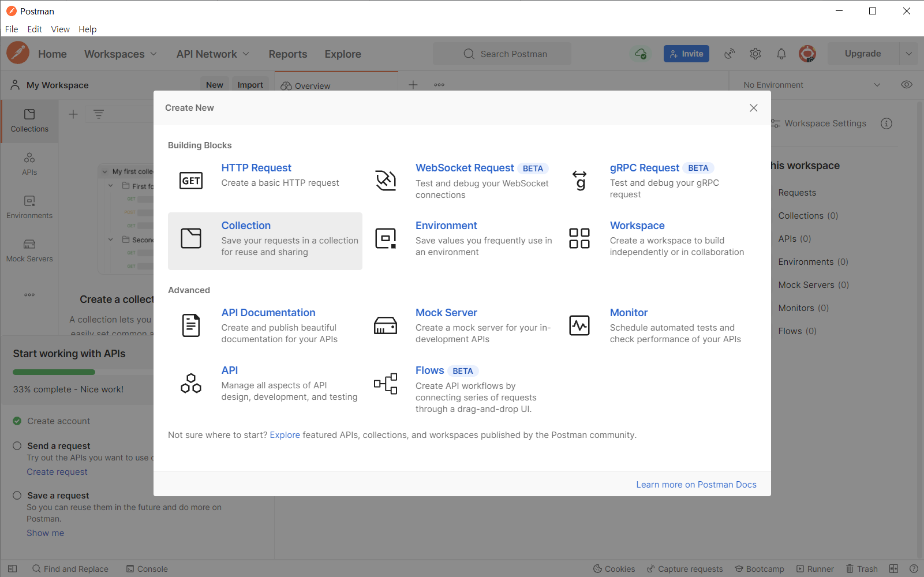The width and height of the screenshot is (924, 577).
Task: Click the Create account completed checkmark
Action: tap(17, 421)
